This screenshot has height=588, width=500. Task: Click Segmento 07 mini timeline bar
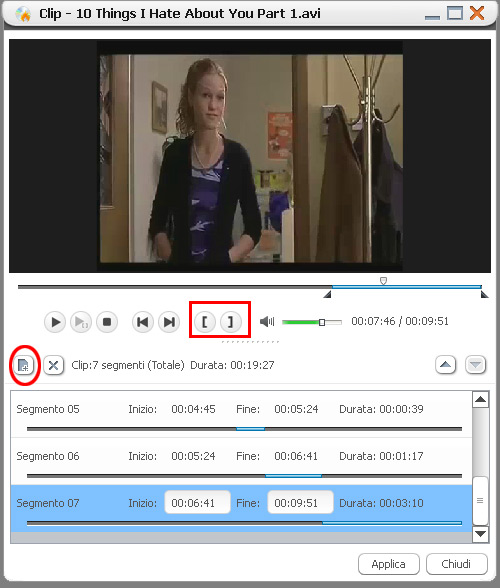(x=244, y=522)
